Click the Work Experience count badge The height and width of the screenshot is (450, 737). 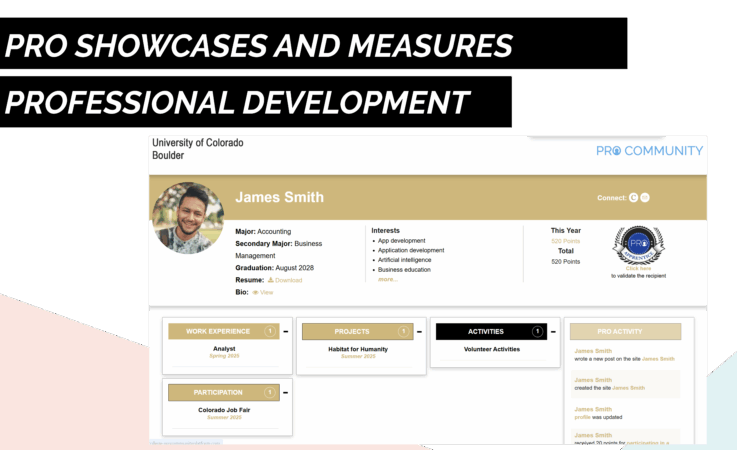coord(269,331)
